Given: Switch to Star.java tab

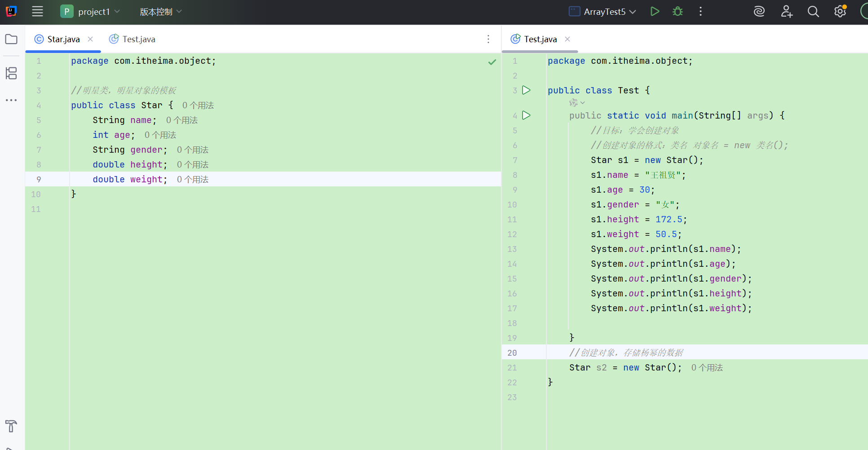Looking at the screenshot, I should coord(63,39).
